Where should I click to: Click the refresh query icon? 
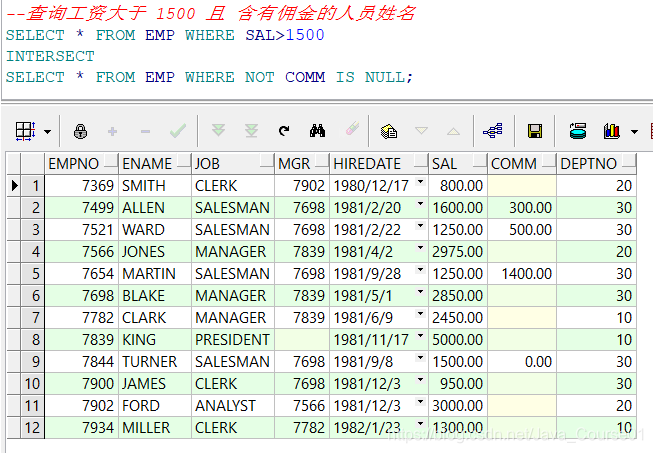pyautogui.click(x=284, y=131)
